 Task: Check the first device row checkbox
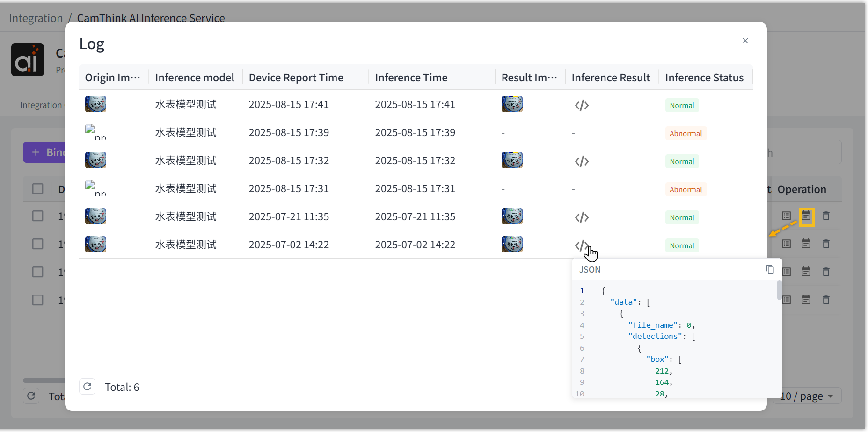point(38,216)
